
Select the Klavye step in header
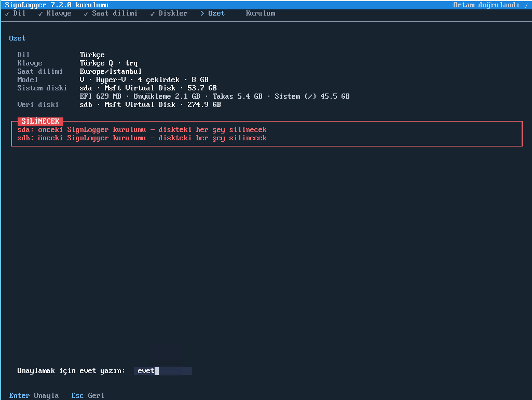55,14
